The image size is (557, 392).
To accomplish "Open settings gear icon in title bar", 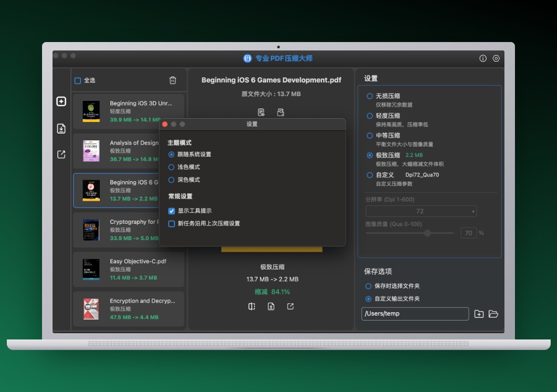I will click(x=496, y=58).
